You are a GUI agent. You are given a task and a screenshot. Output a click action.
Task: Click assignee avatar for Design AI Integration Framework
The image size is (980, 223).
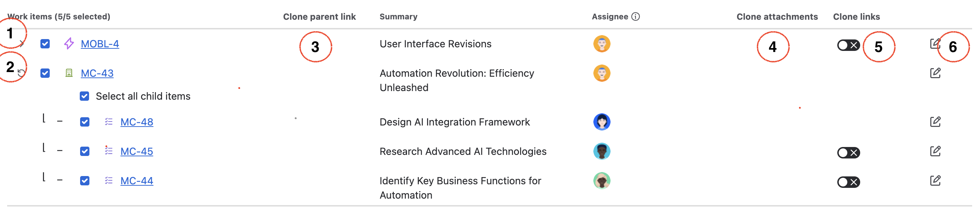[x=602, y=122]
